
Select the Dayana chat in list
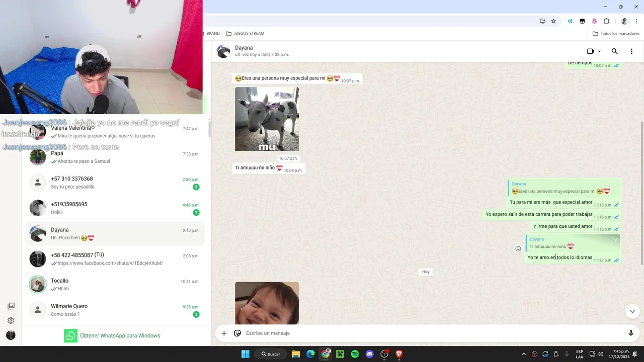[115, 234]
